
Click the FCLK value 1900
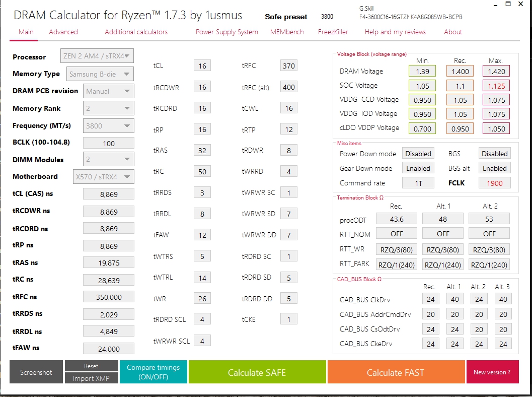495,183
